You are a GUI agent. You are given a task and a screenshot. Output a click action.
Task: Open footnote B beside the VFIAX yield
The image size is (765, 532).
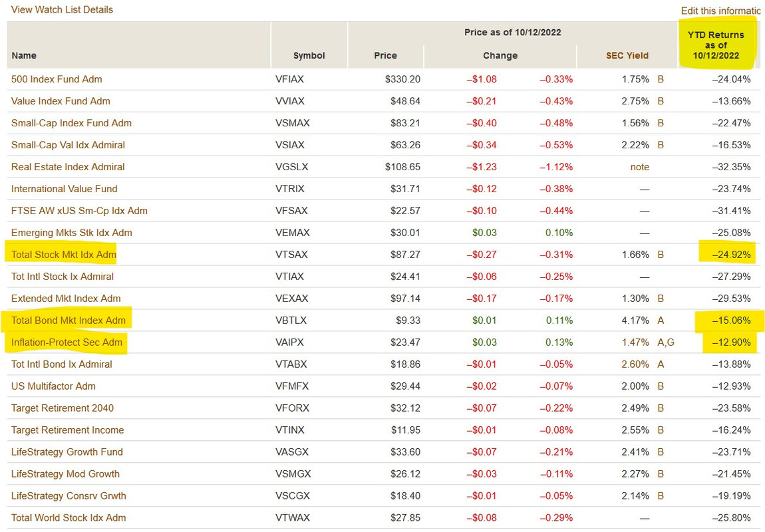pyautogui.click(x=661, y=79)
